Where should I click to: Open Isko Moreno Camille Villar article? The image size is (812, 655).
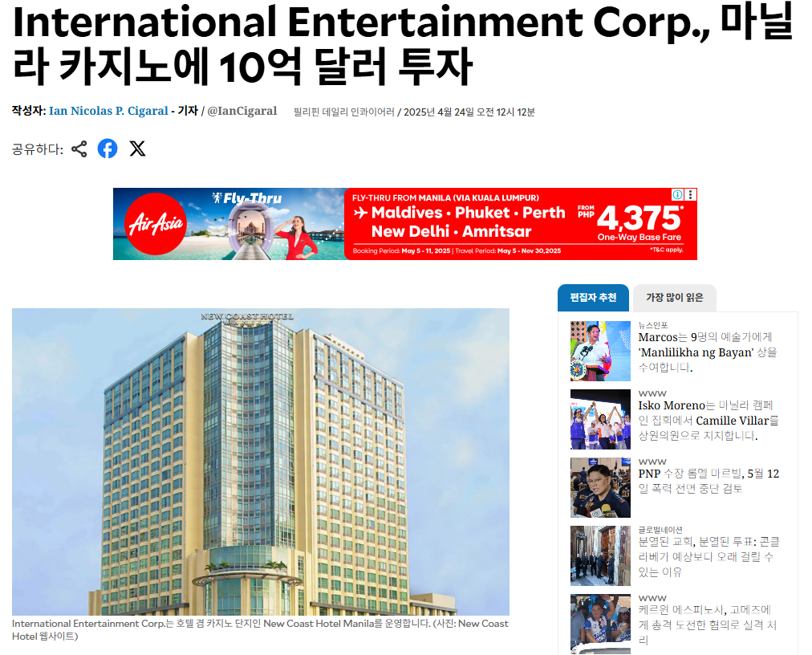(x=708, y=421)
